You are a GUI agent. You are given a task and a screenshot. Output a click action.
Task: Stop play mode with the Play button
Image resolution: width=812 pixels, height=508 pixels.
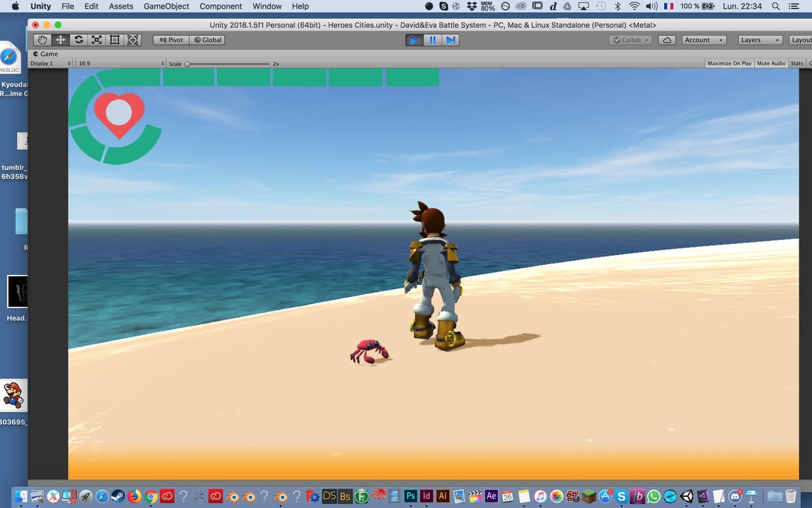point(414,40)
